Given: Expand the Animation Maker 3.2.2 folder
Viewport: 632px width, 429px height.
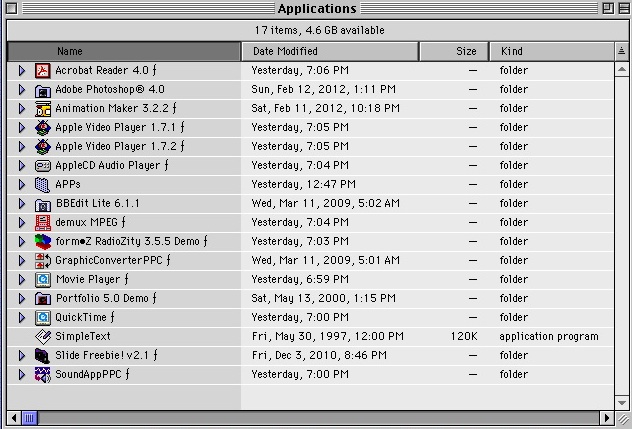Looking at the screenshot, I should (22, 108).
